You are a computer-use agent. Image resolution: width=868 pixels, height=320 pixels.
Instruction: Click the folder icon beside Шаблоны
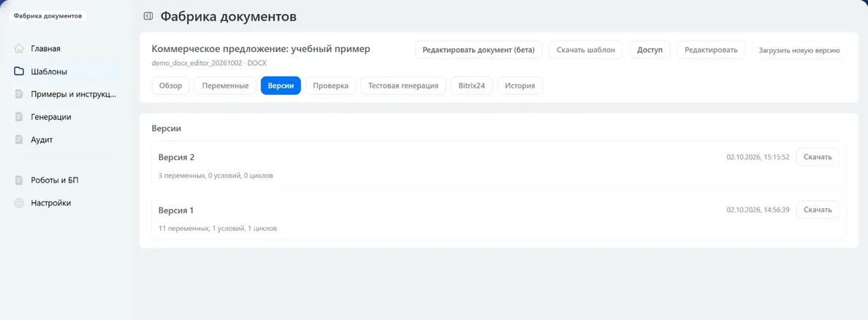point(19,72)
